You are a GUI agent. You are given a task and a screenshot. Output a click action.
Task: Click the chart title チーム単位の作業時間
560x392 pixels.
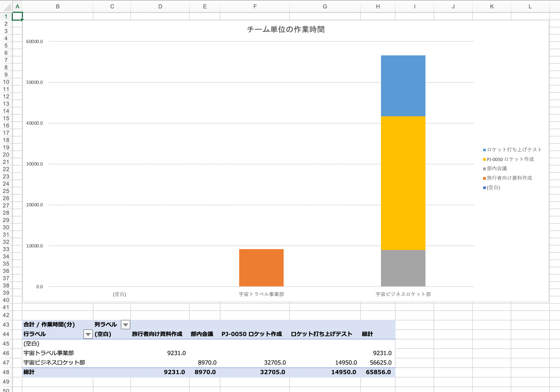coord(286,29)
